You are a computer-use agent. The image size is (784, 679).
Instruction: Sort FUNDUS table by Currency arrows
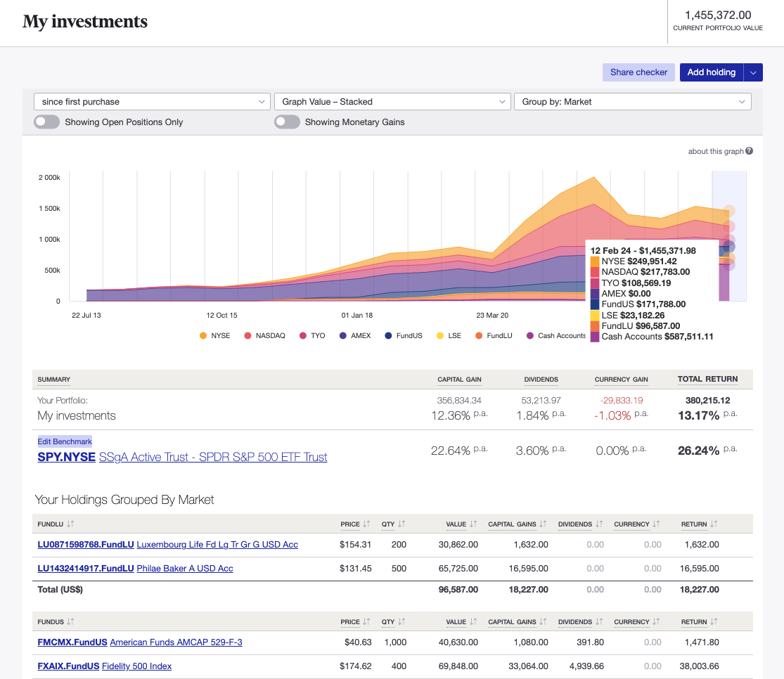click(x=656, y=621)
